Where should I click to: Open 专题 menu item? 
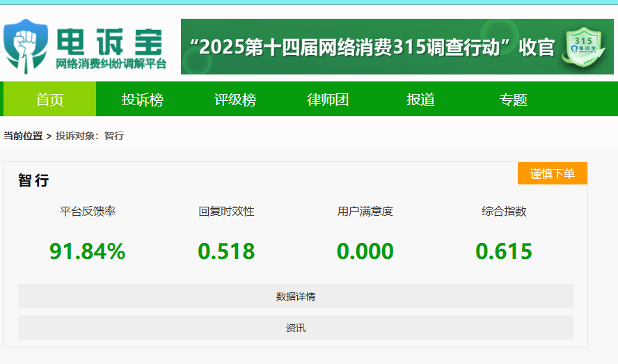[513, 100]
